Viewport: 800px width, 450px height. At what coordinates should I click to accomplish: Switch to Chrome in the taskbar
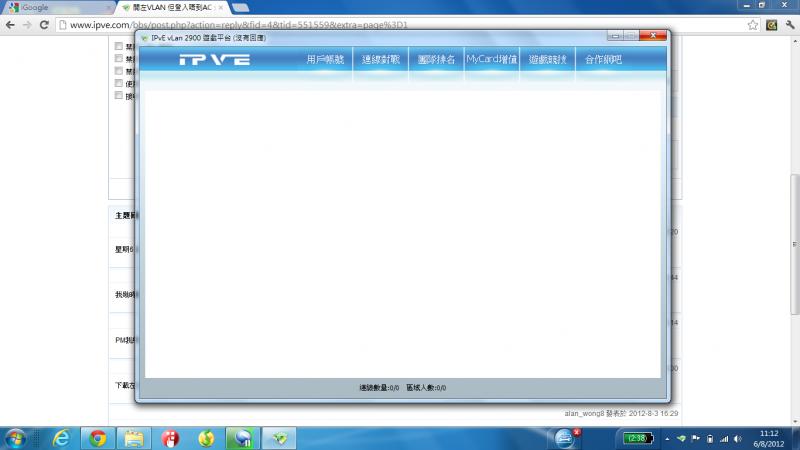coord(98,438)
